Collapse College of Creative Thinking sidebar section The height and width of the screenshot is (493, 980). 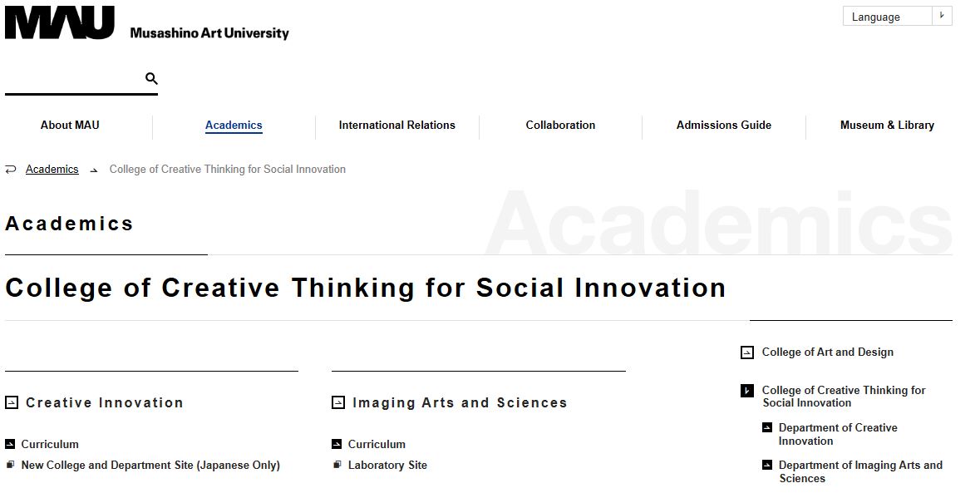747,391
